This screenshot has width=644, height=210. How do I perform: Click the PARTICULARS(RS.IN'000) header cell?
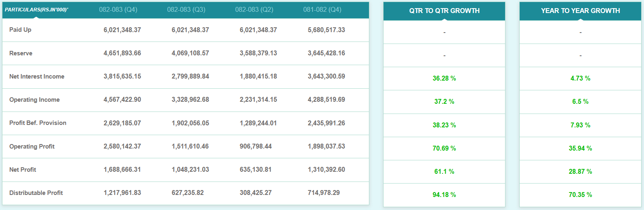tap(37, 10)
